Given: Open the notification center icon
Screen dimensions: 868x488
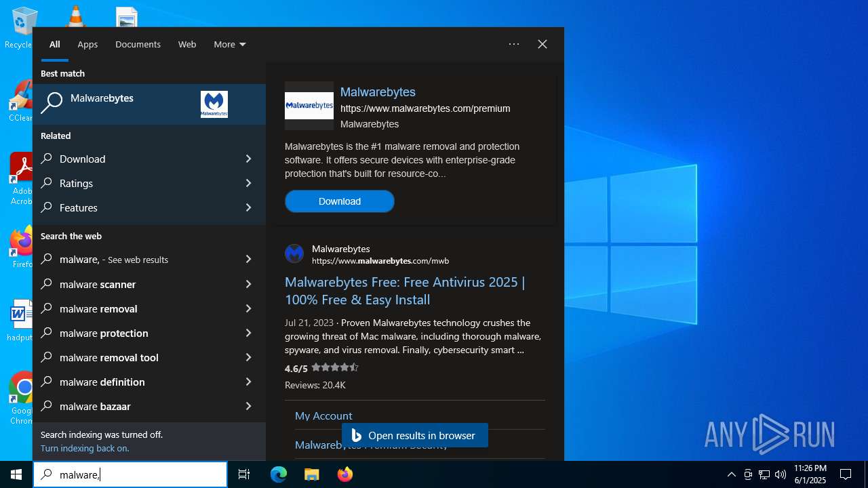Looking at the screenshot, I should click(x=846, y=474).
